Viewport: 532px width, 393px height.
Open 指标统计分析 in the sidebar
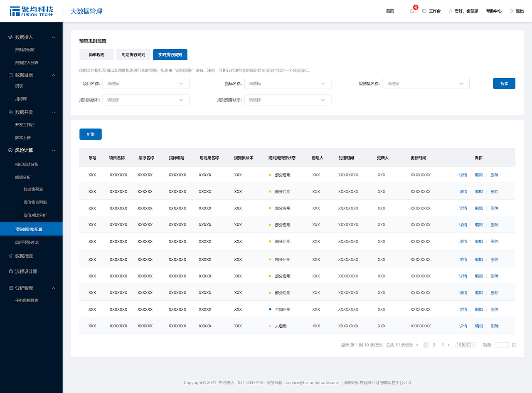click(27, 164)
